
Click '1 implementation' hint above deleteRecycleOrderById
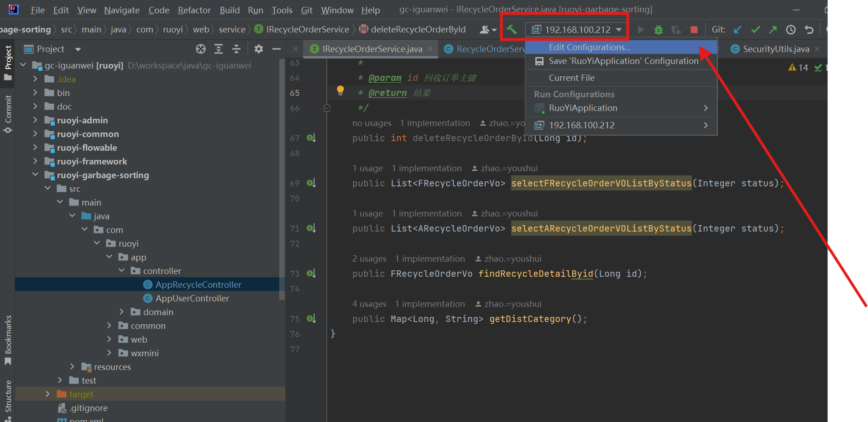(434, 123)
